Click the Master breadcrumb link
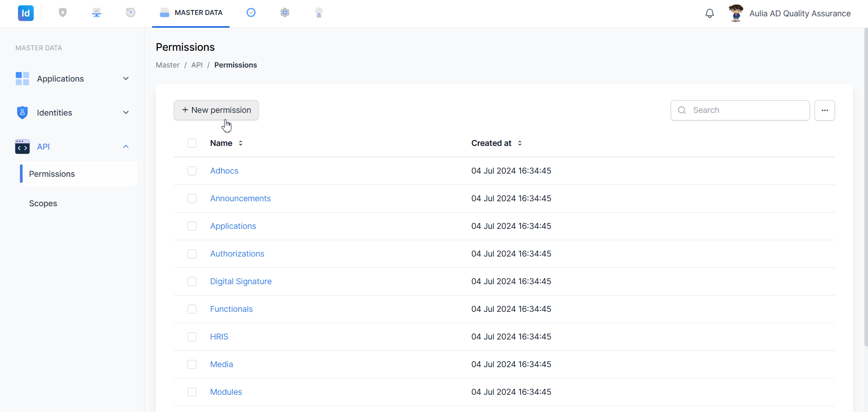Image resolution: width=868 pixels, height=412 pixels. (168, 65)
